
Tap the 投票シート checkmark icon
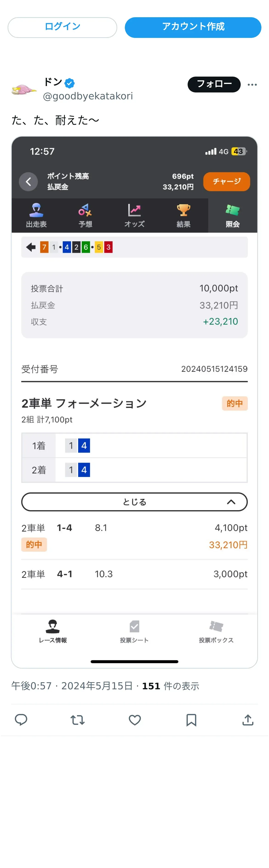134,627
